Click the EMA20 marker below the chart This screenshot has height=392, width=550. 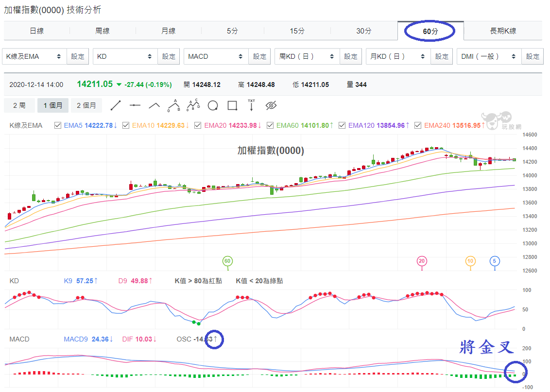pos(422,261)
